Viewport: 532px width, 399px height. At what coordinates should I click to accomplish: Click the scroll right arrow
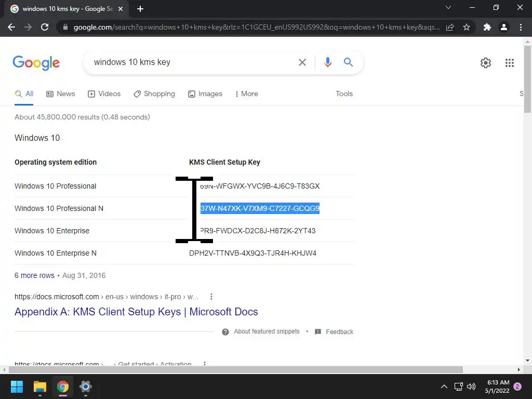519,369
